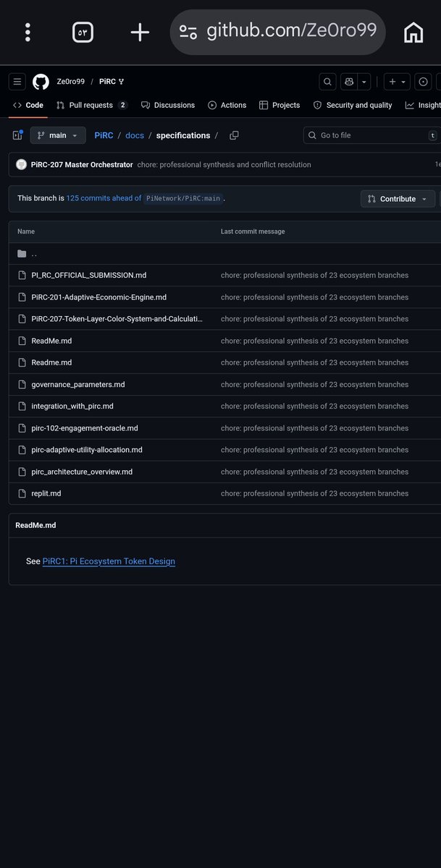Open PiRC-207-Token-Layer-Color-System file
The image size is (441, 868).
[x=117, y=319]
